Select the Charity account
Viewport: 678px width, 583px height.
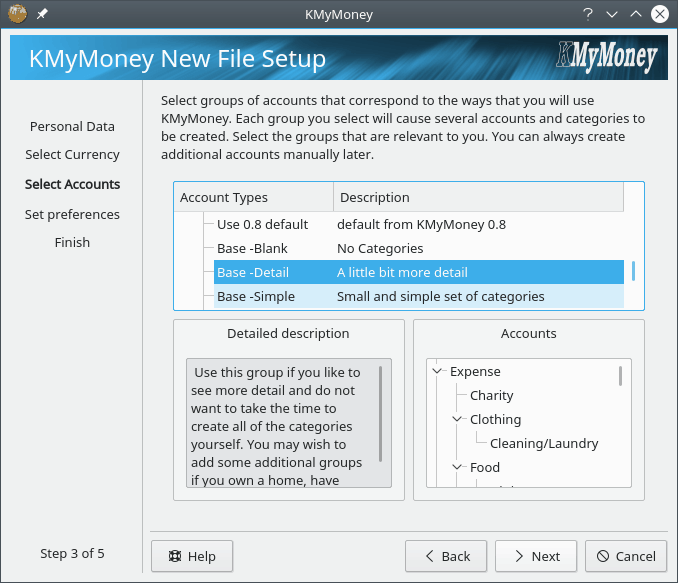492,395
